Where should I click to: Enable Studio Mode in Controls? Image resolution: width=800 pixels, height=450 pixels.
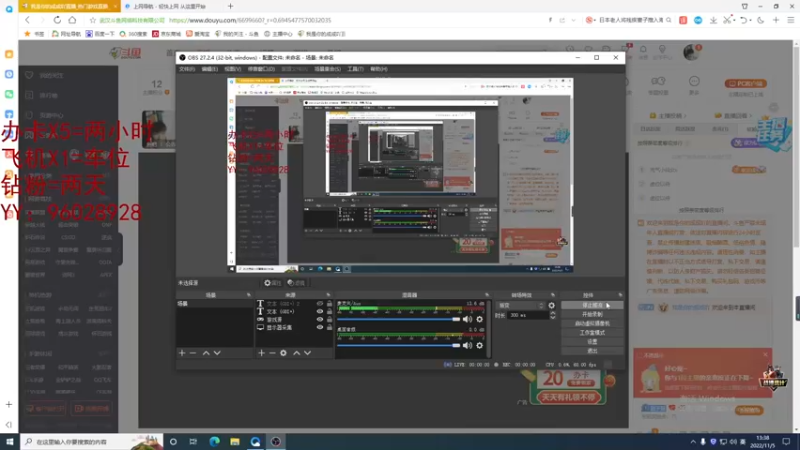click(592, 333)
